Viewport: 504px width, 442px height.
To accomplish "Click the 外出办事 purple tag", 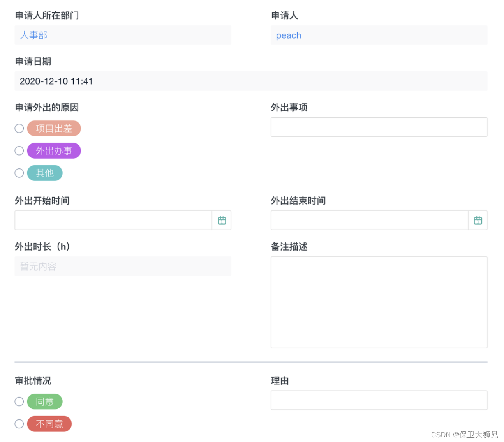I will point(54,151).
